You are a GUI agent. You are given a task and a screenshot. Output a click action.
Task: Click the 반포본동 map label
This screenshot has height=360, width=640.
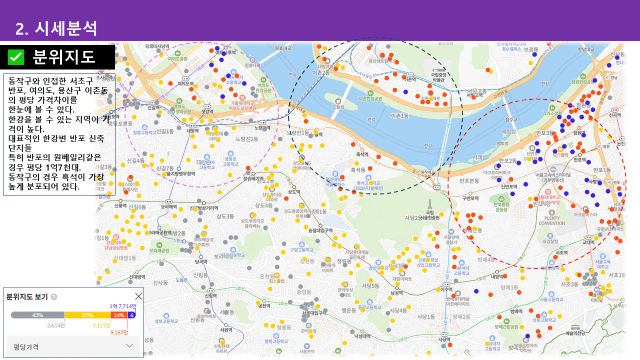point(469,180)
